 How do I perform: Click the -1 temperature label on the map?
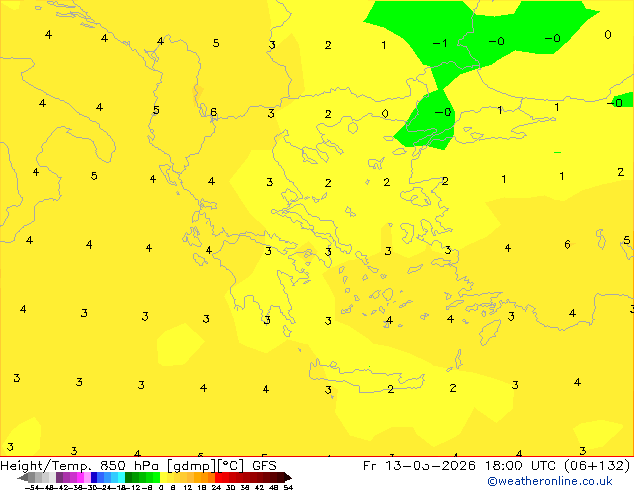click(439, 44)
